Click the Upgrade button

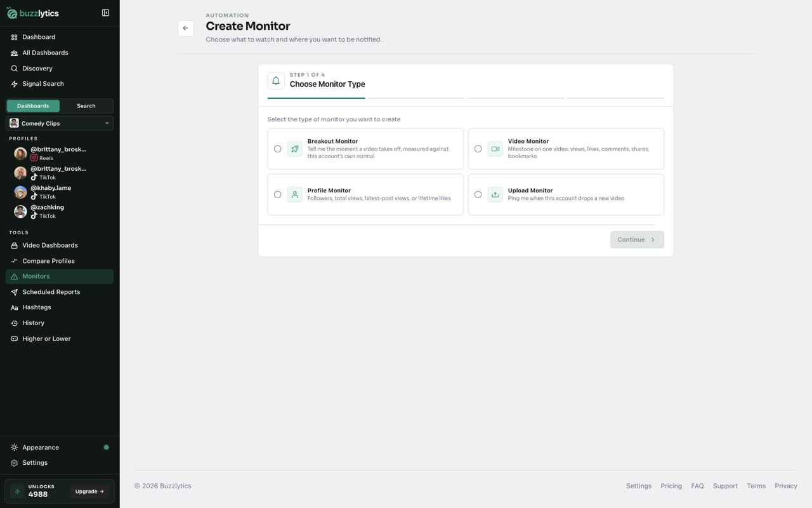(89, 491)
